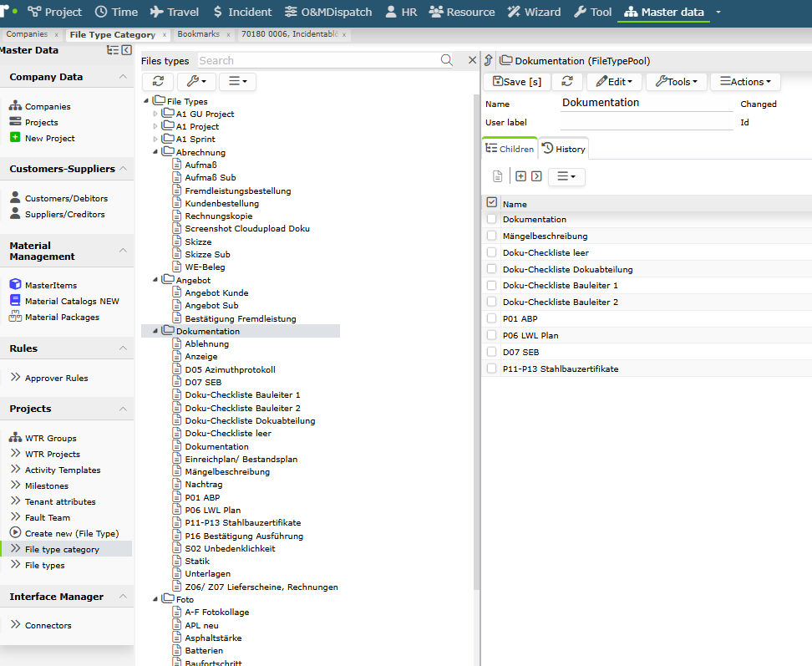Select Rechnungskopie in tree
Viewport: 812px width, 666px height.
click(x=219, y=216)
